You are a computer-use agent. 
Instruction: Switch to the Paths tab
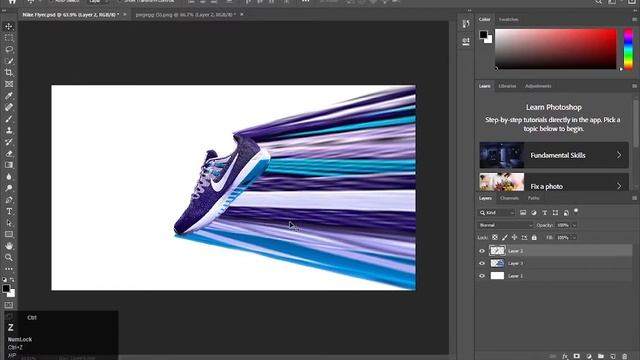[x=533, y=198]
